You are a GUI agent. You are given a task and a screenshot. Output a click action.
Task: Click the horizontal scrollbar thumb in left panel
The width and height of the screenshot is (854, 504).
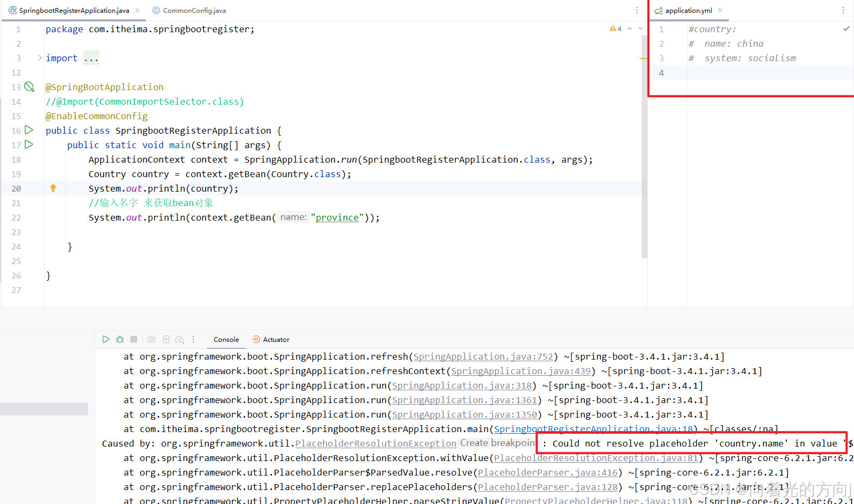pyautogui.click(x=44, y=409)
